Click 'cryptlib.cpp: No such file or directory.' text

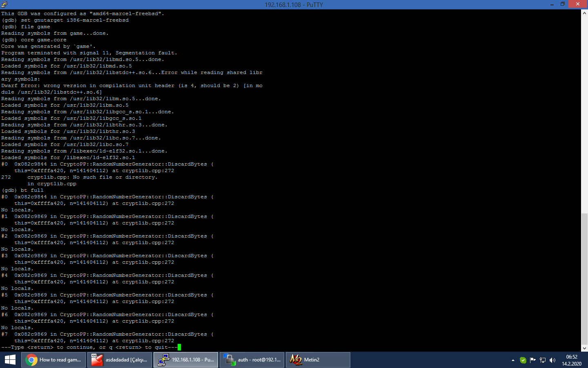92,177
